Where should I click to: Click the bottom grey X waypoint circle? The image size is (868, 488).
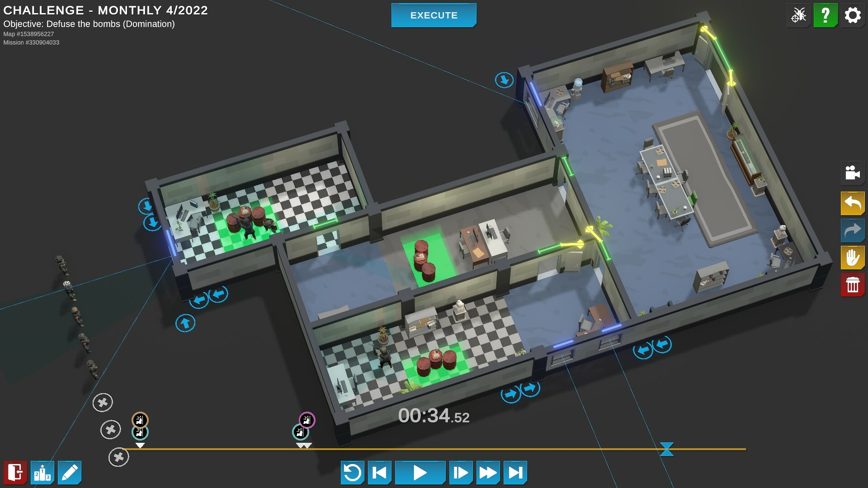(x=119, y=457)
